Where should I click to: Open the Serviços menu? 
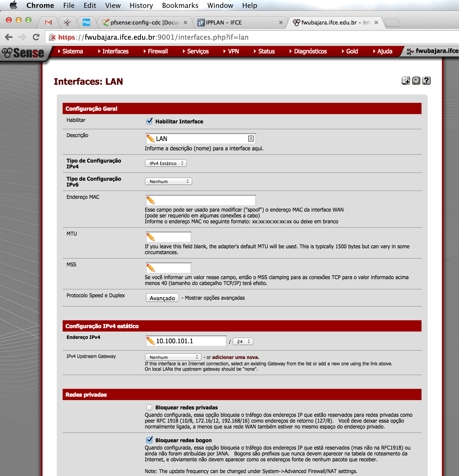195,51
